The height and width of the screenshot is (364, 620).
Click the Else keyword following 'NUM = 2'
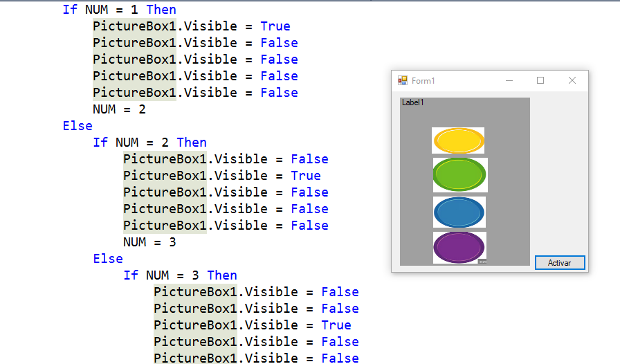[77, 126]
